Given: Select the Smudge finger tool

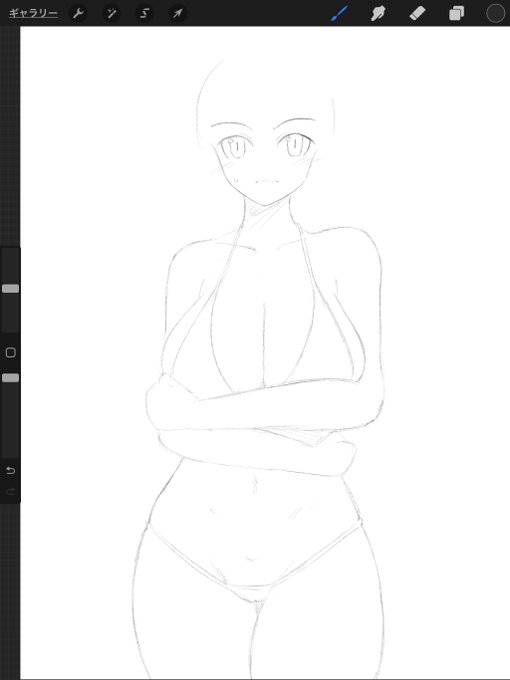Looking at the screenshot, I should pos(378,13).
